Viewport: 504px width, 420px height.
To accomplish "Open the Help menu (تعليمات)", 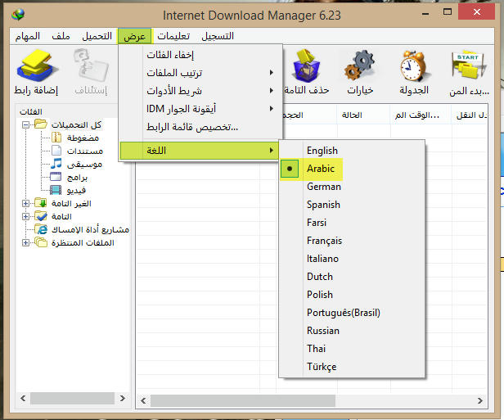I will click(x=173, y=36).
